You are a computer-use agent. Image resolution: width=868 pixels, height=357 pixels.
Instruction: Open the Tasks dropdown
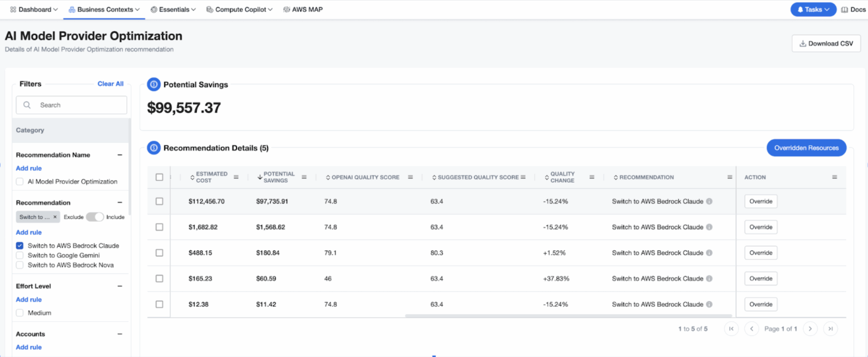(813, 9)
